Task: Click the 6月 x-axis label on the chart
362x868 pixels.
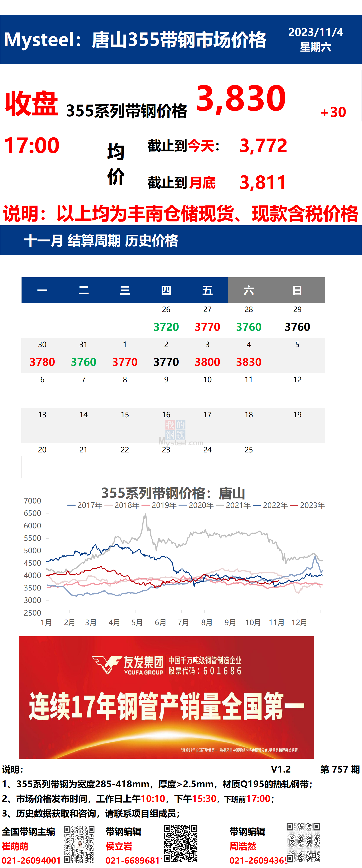Action: coord(160,622)
